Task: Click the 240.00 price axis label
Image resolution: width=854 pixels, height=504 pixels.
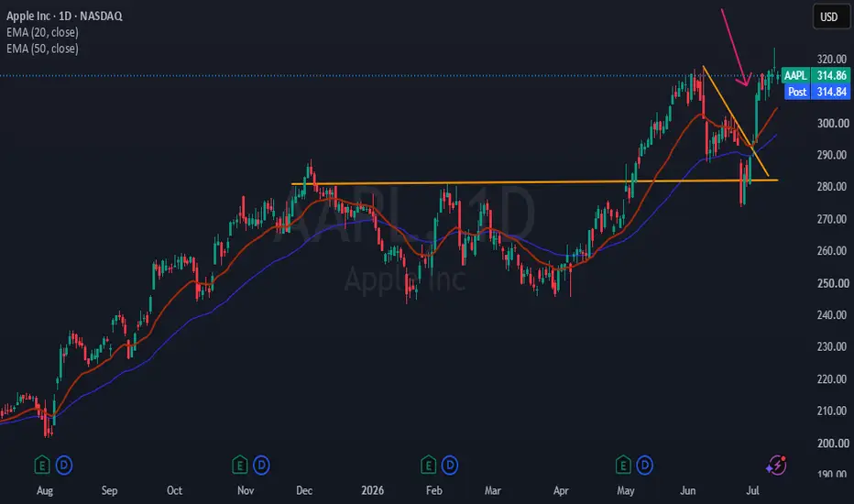Action: tap(832, 315)
